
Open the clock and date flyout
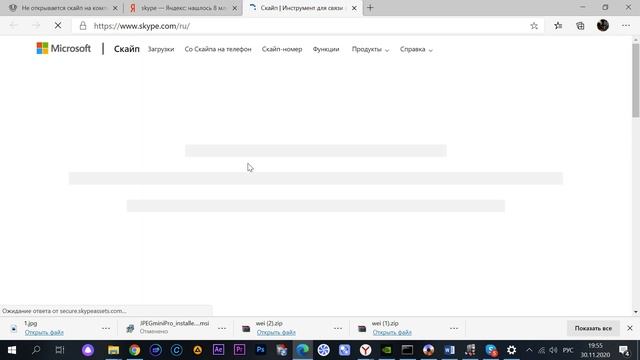(x=596, y=350)
